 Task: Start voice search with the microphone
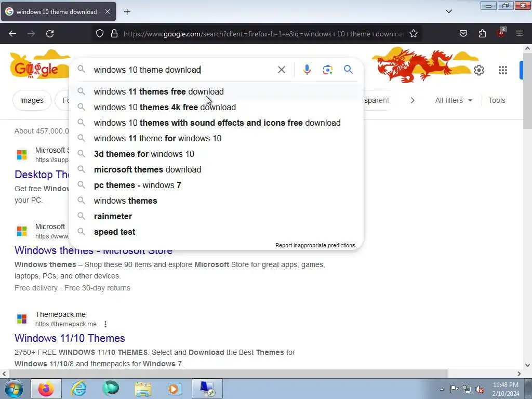[307, 70]
